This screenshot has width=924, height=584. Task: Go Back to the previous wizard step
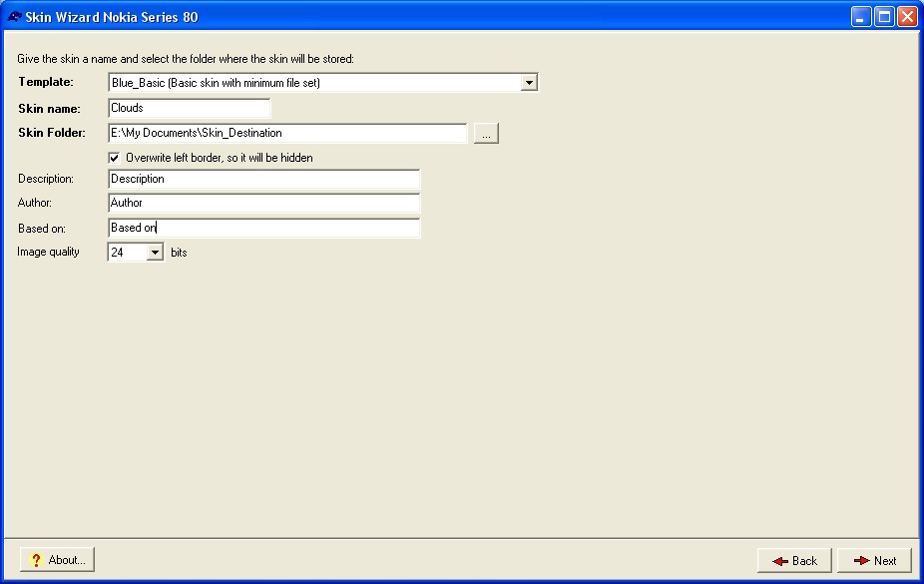[x=794, y=561]
